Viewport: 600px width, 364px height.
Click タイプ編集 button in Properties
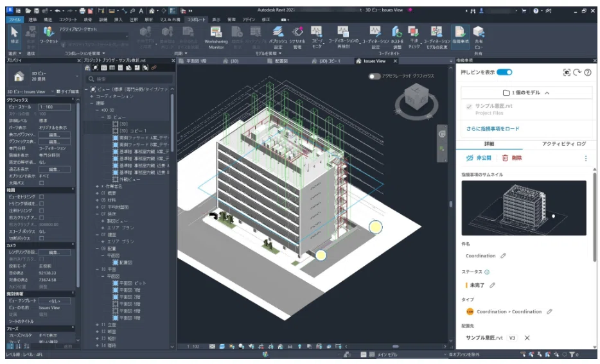click(x=67, y=92)
